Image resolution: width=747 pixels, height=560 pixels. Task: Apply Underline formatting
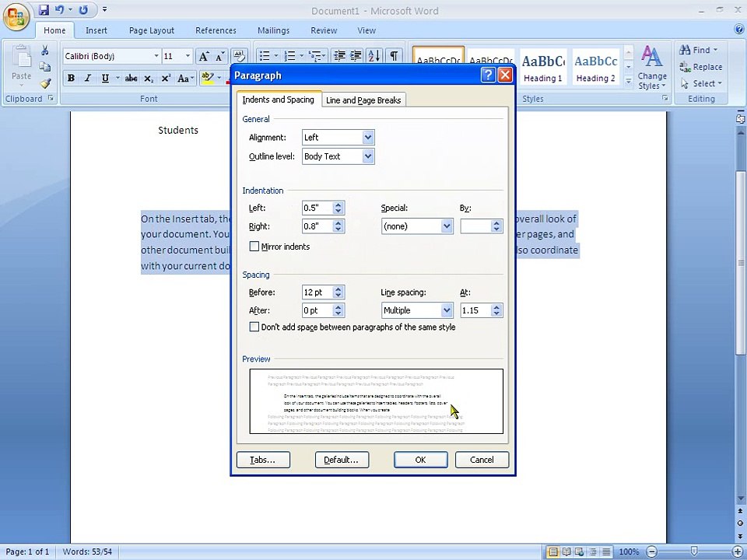click(x=105, y=78)
